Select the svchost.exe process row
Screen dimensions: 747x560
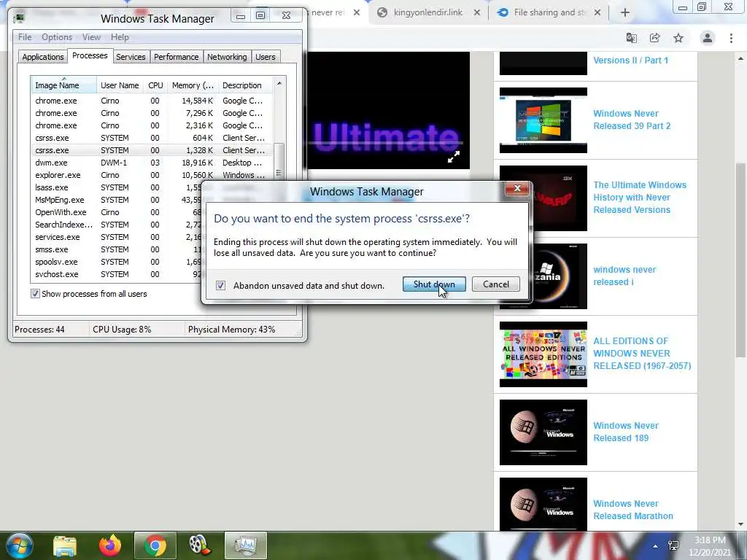click(116, 274)
